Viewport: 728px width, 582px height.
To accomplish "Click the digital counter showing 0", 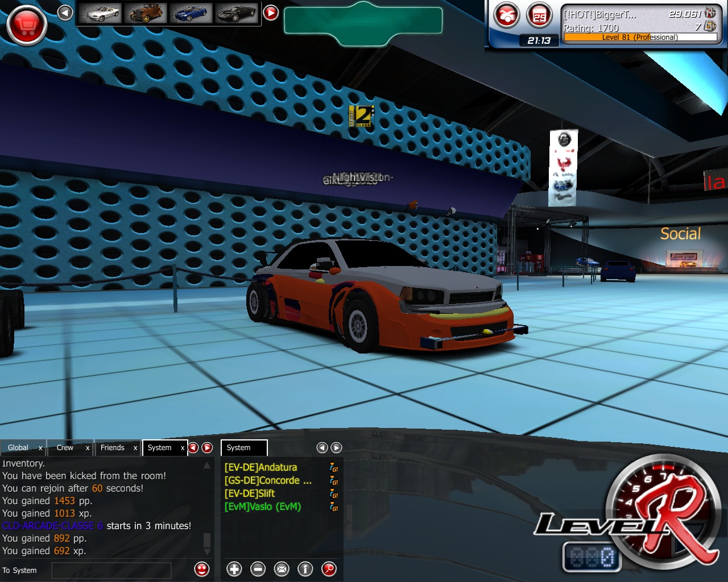I will [591, 558].
